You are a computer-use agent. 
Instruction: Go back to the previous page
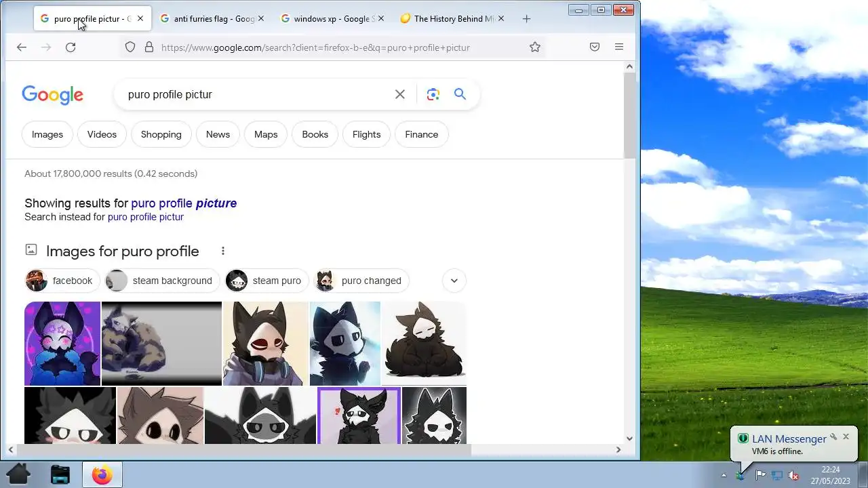tap(22, 47)
